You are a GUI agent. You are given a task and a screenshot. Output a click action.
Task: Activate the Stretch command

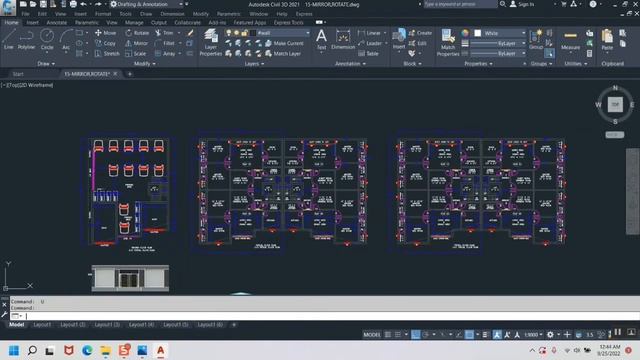107,53
